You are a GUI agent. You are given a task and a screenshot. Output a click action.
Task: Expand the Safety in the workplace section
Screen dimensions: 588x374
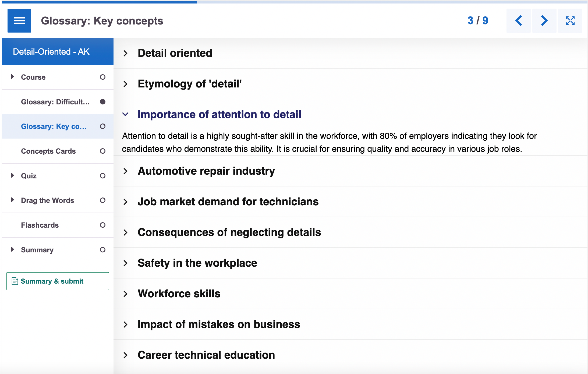tap(126, 263)
